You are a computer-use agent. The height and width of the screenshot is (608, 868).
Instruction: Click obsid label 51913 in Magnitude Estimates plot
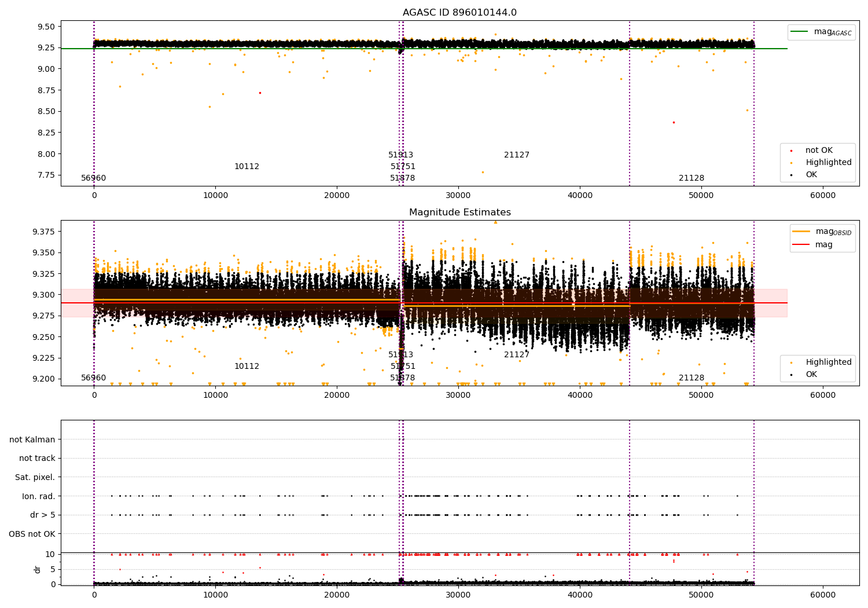point(400,355)
